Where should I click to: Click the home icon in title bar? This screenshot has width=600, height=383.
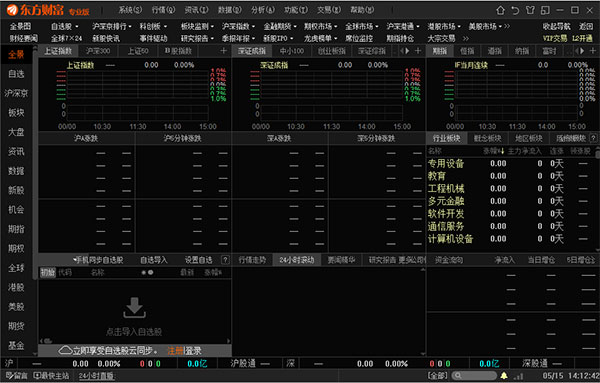500,10
